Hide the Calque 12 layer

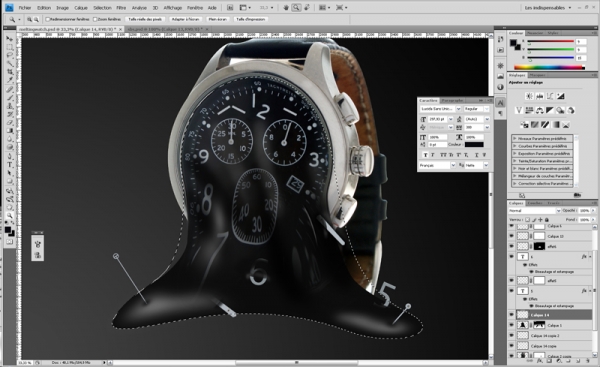[512, 236]
